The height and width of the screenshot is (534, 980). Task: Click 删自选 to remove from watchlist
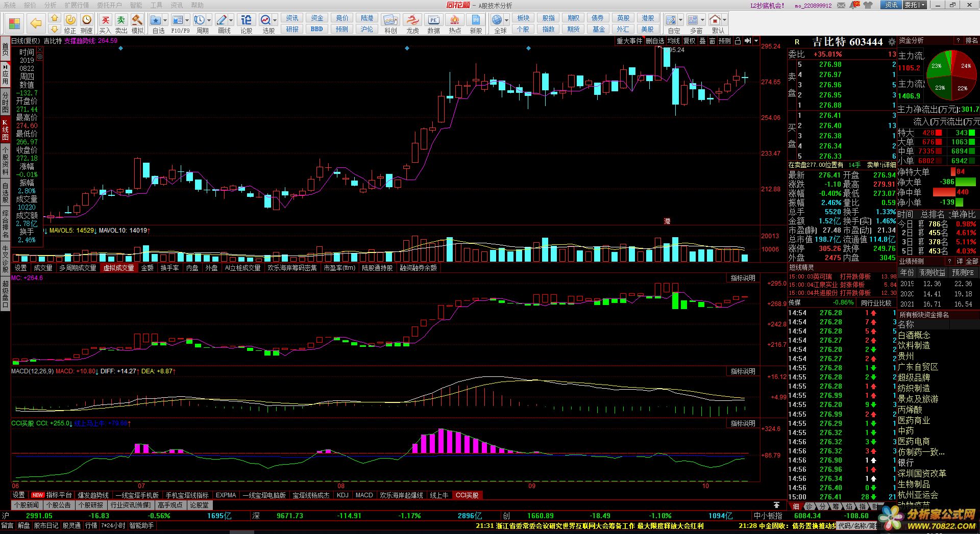655,41
